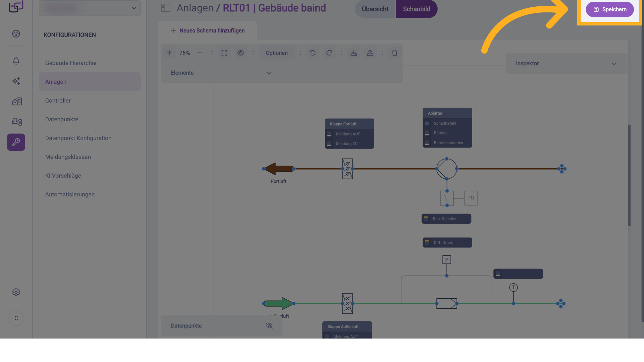Screen dimensions: 644x362
Task: Toggle the sidebar panel icon beside Anlagen
Action: point(166,8)
